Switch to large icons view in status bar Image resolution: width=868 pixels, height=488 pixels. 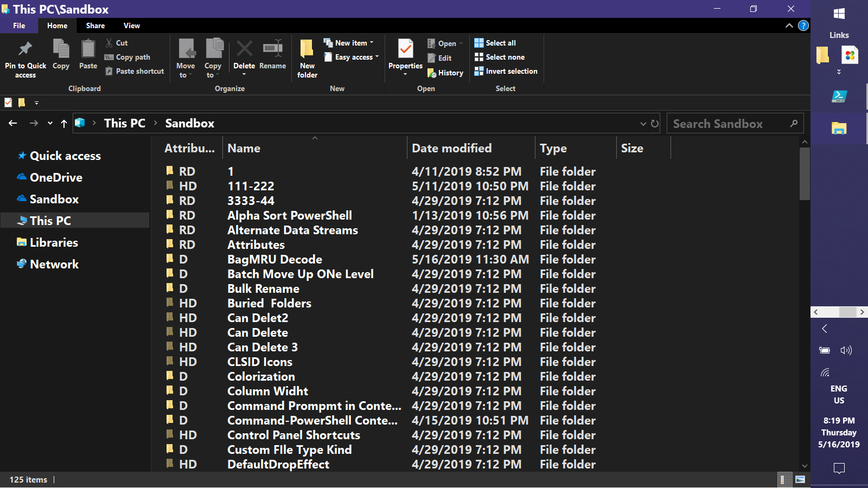(800, 479)
